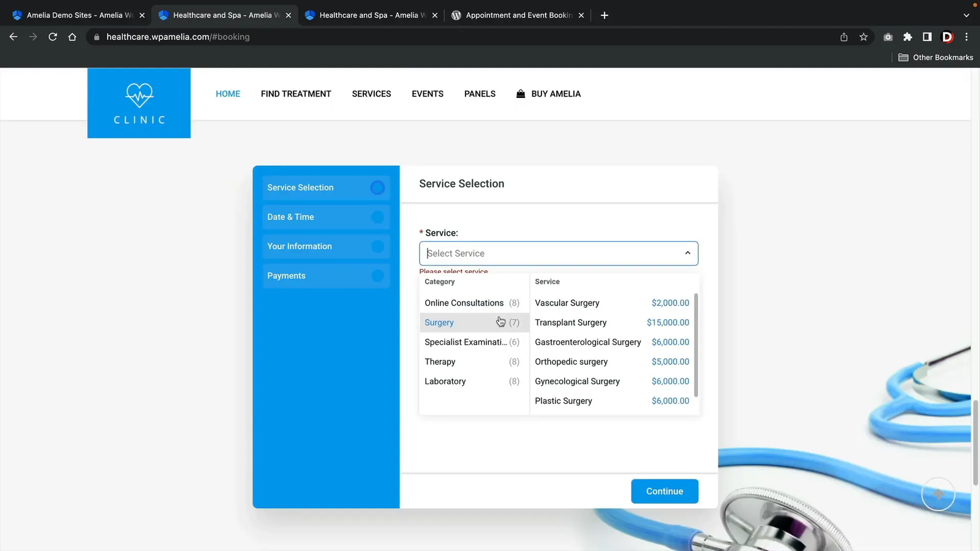Open the Chrome three-dot menu

pos(967,37)
